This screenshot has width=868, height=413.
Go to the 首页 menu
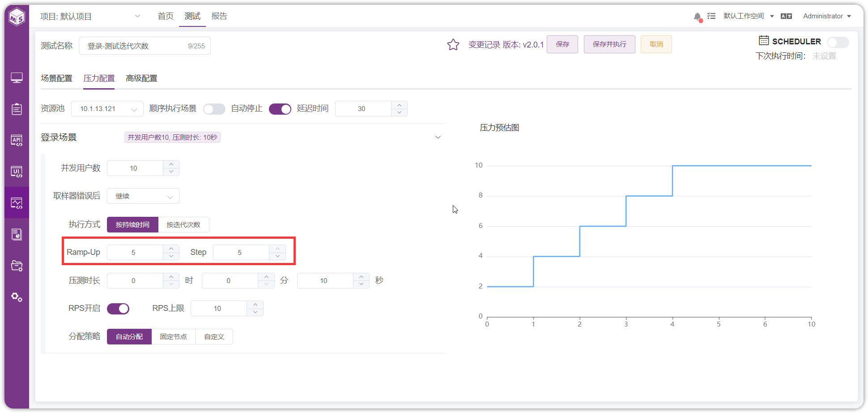pyautogui.click(x=166, y=16)
